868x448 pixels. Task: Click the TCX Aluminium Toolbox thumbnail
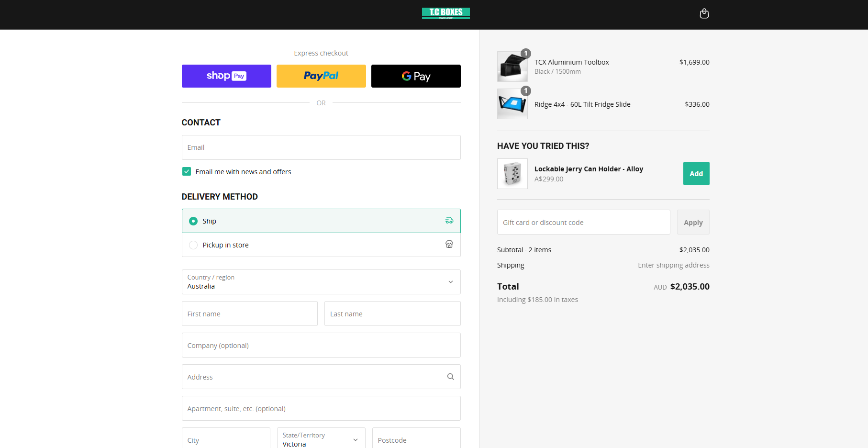coord(512,66)
